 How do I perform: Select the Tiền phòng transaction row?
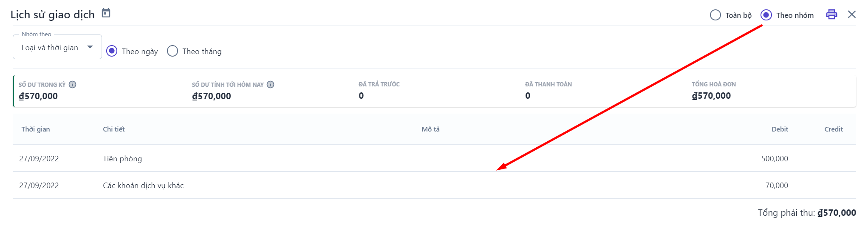122,159
